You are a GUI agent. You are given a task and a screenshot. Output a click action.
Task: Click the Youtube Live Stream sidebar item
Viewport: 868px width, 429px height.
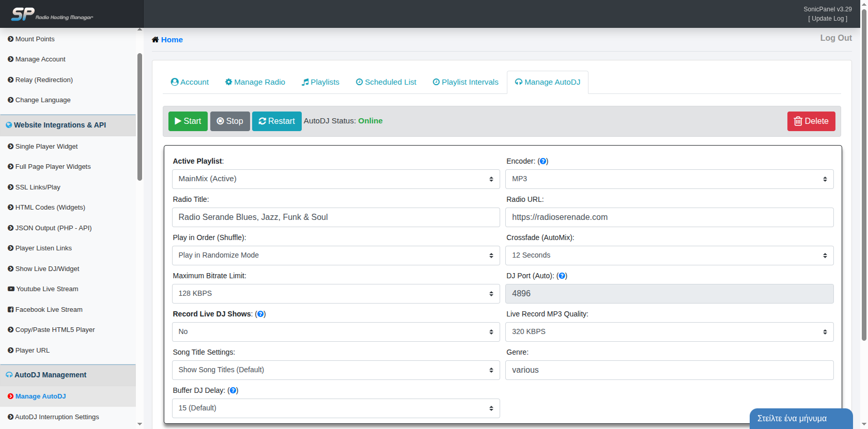(x=47, y=289)
